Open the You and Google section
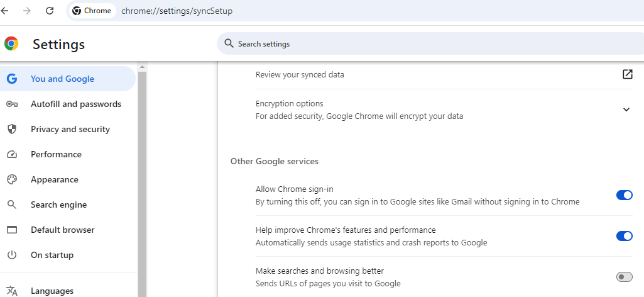Screen dimensions: 644x297 point(62,79)
